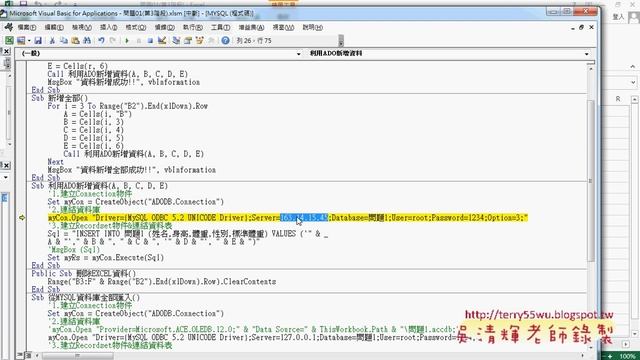Click the '1.建立Connection物件 comment under 利用ADO新增資料

pyautogui.click(x=90, y=194)
